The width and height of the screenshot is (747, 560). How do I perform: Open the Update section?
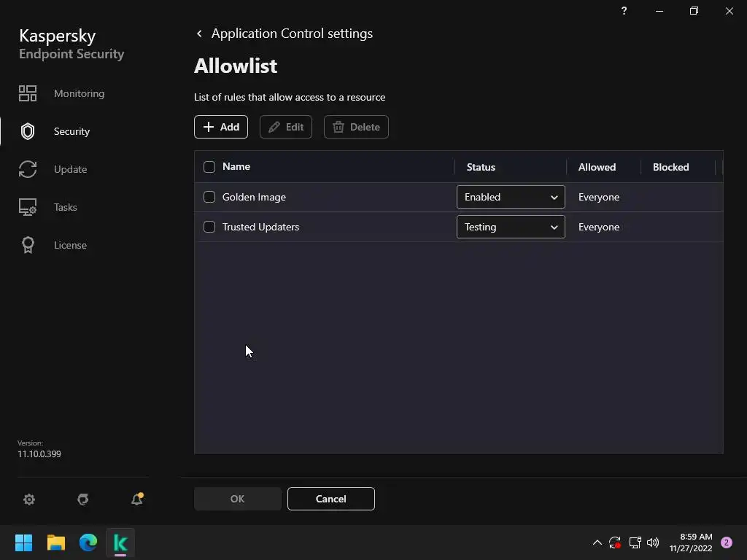coord(70,169)
